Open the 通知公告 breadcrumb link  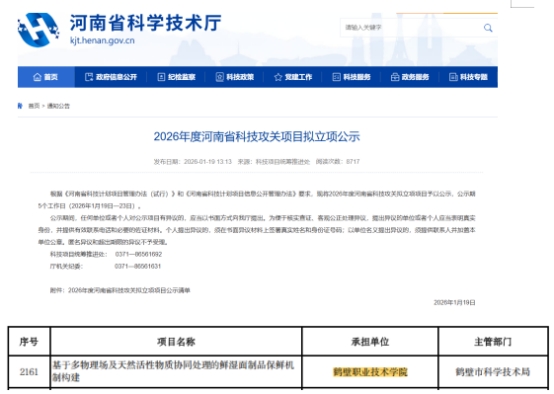click(x=58, y=106)
